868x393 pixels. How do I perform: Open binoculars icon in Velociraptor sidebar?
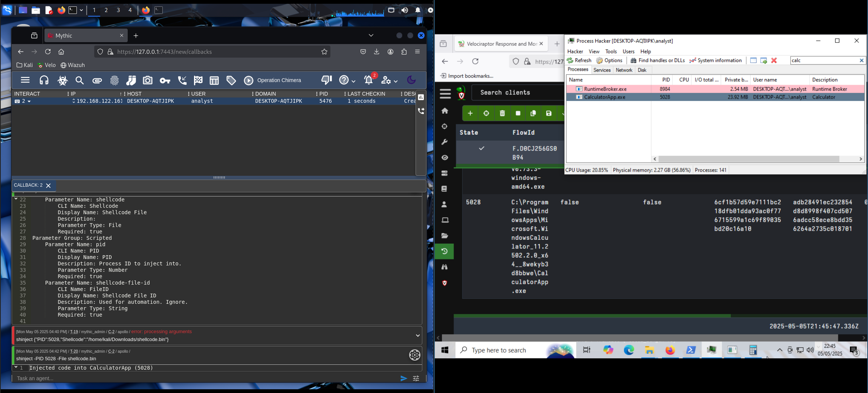tap(445, 267)
